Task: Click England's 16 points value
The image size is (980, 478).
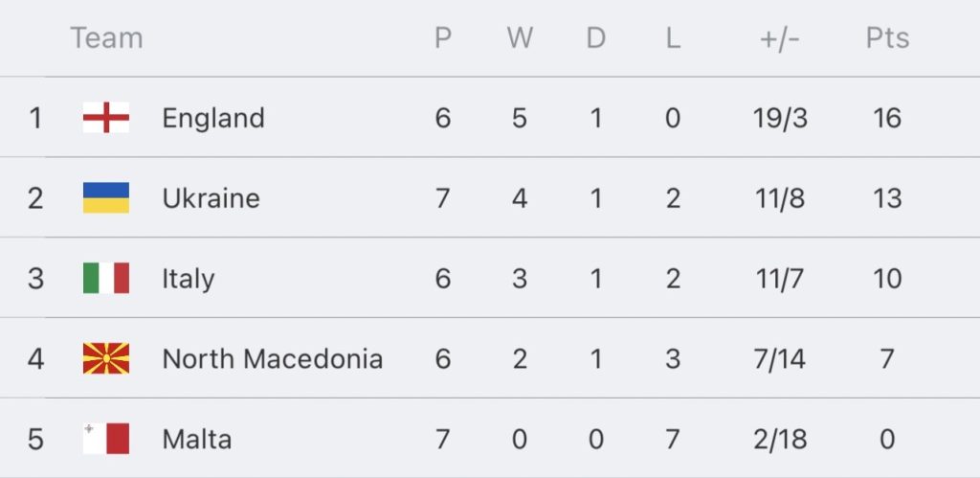Action: (887, 118)
